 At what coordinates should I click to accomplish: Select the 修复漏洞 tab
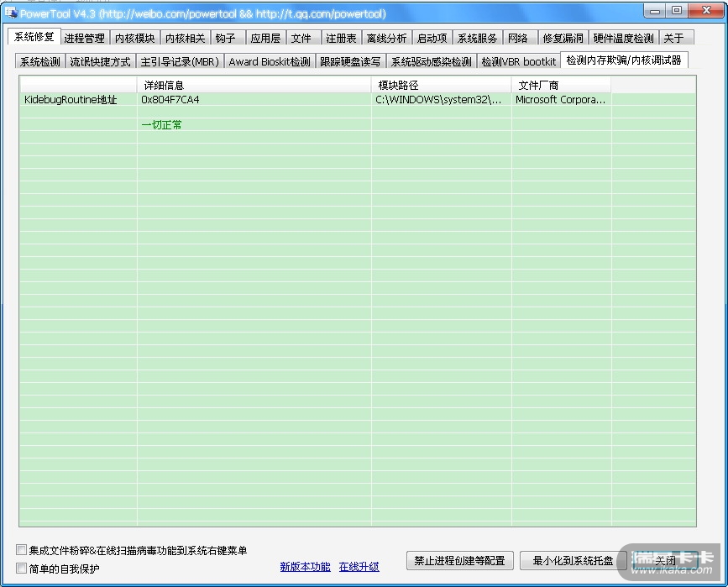[x=563, y=38]
